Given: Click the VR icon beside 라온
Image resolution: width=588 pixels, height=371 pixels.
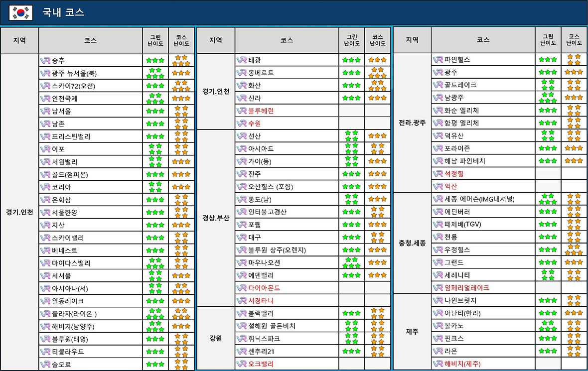Looking at the screenshot, I should pos(438,351).
